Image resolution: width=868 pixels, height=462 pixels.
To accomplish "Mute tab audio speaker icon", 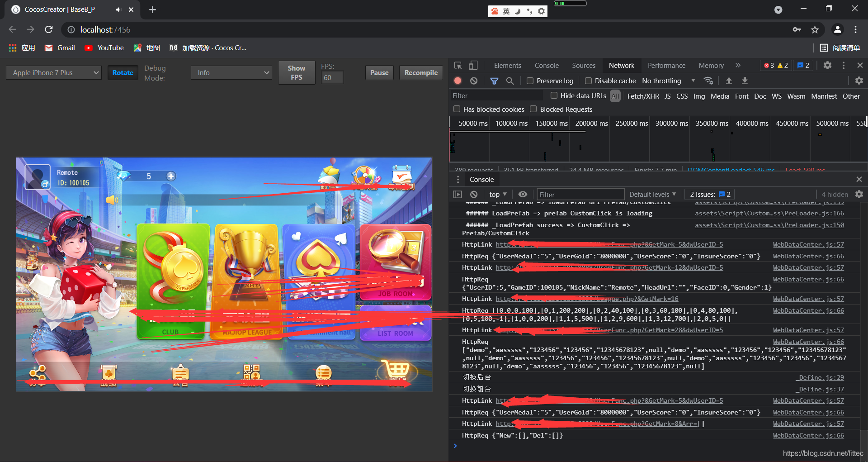I will click(x=118, y=10).
